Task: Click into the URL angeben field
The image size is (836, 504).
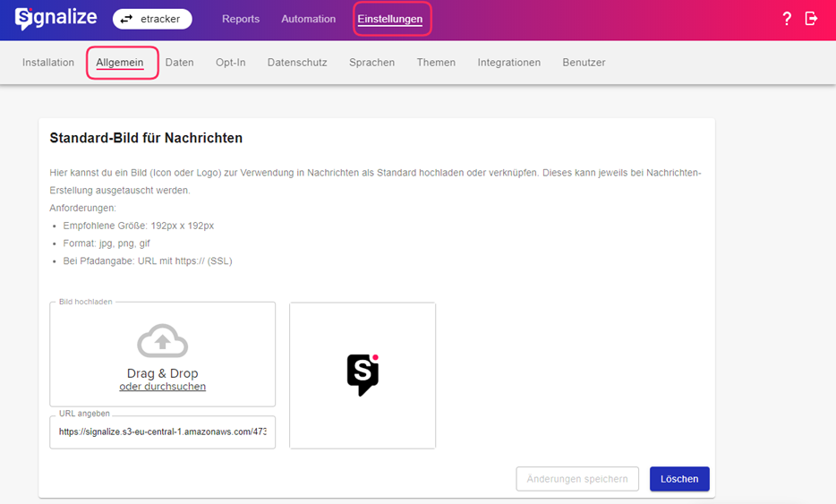Action: [x=163, y=432]
